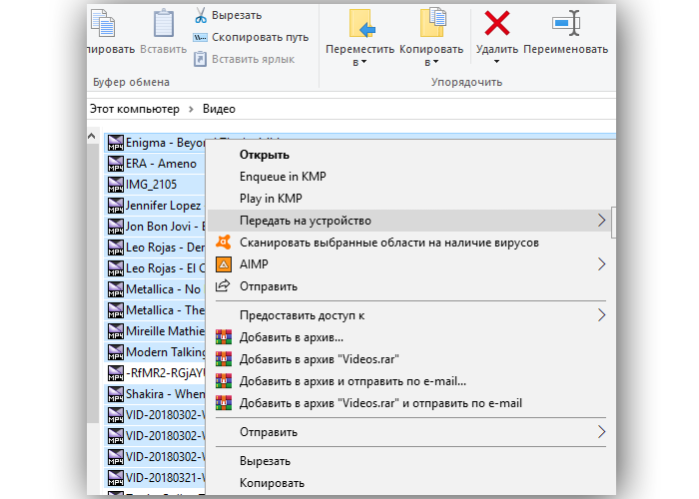Select file name ERA - Ameno

[161, 164]
